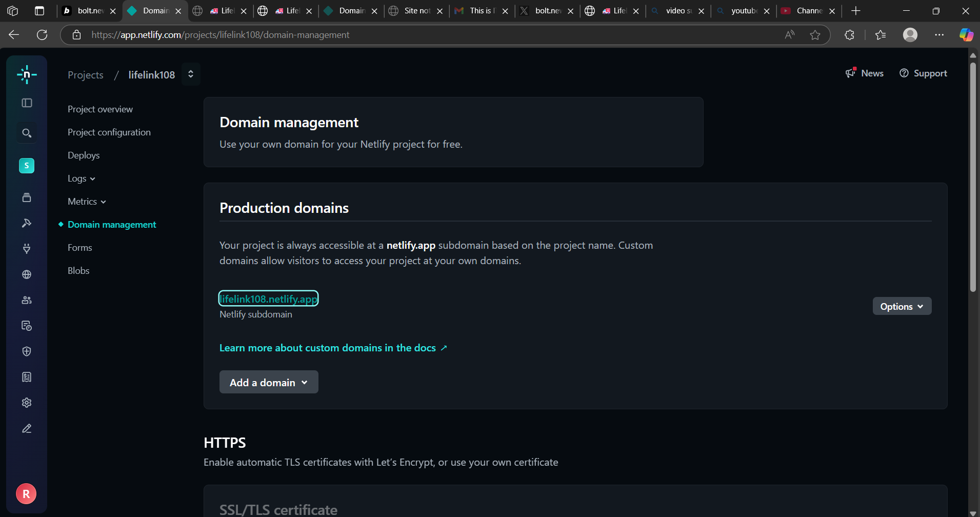980x517 pixels.
Task: Click the Support question mark icon
Action: pos(904,73)
